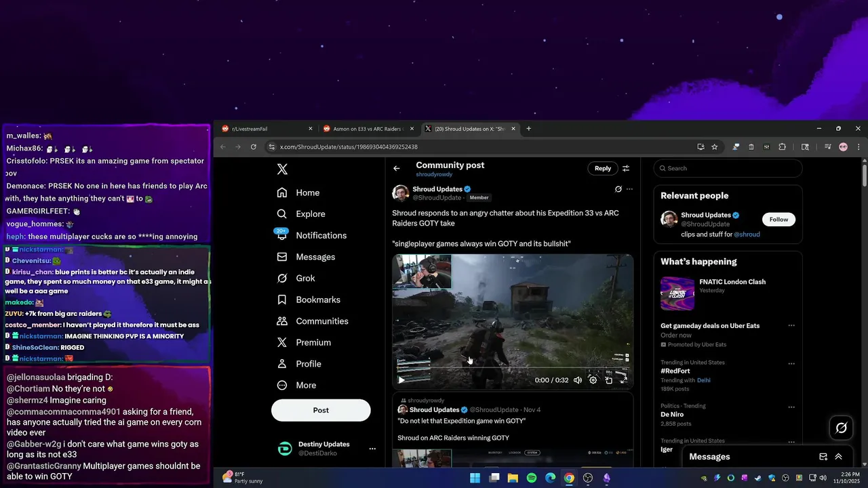Open options for #RedFort trend
The width and height of the screenshot is (868, 488).
791,364
